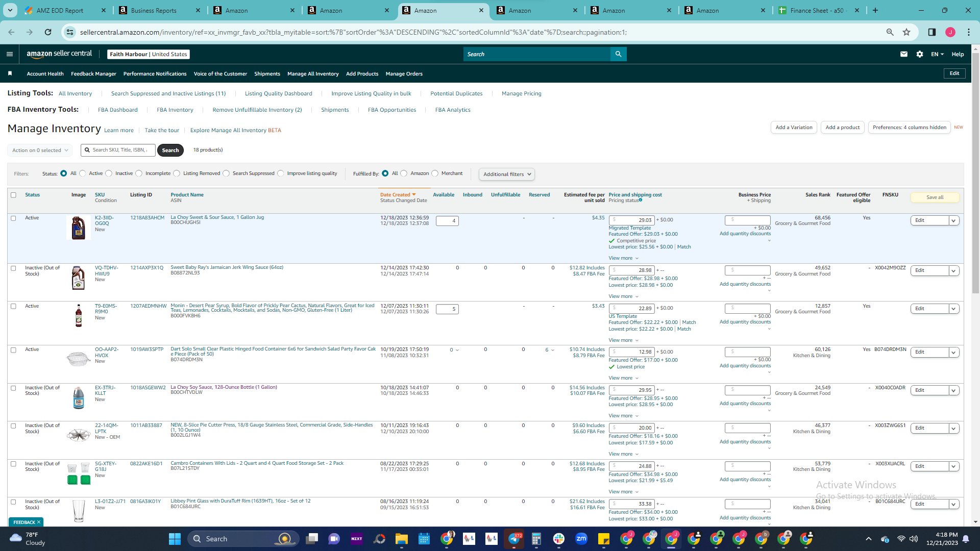
Task: Open the tab search dropdown in the browser
Action: (x=10, y=10)
